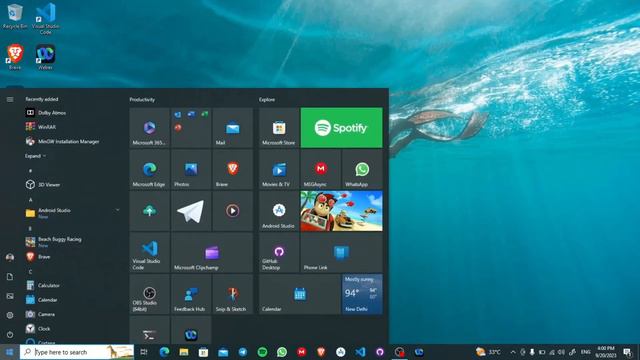Expand the Start menu hamburger navigation
This screenshot has width=640, height=360.
(x=10, y=99)
